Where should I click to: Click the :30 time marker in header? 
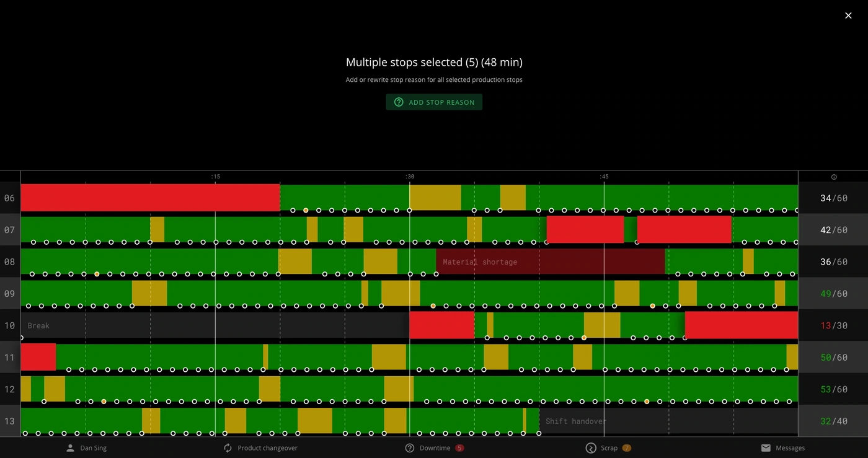409,177
